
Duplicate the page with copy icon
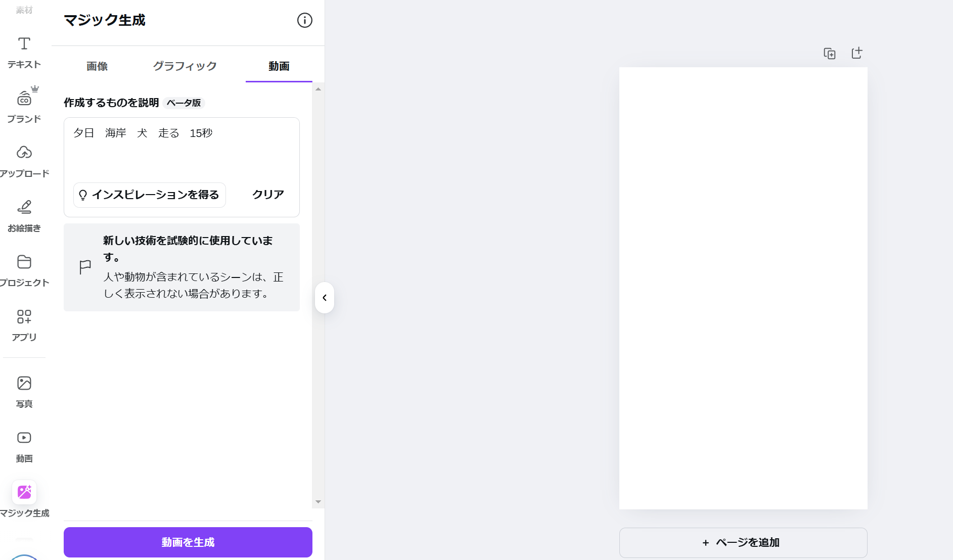829,54
